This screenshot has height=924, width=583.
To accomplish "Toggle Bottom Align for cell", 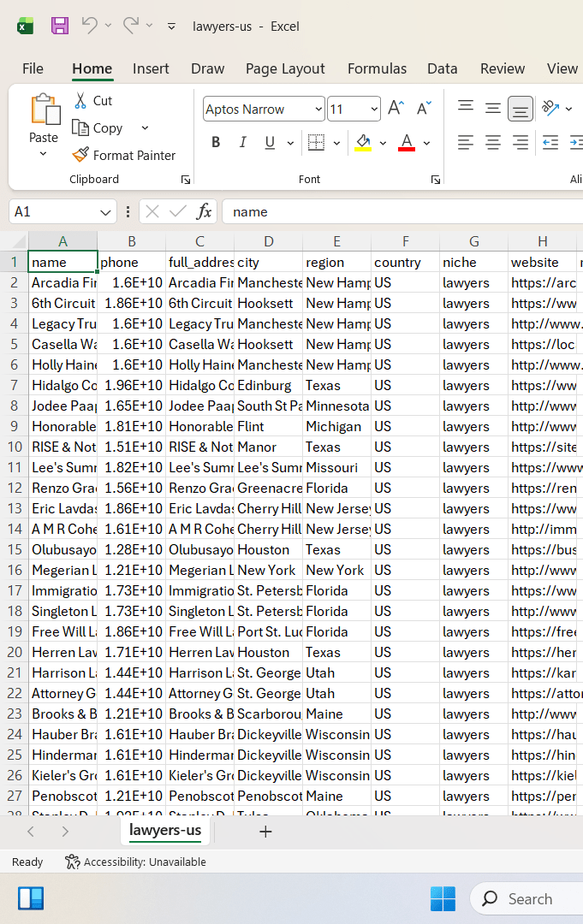I will click(x=520, y=109).
